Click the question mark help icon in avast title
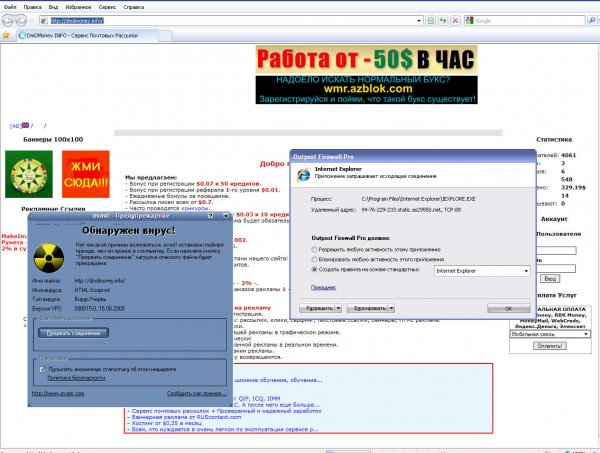The width and height of the screenshot is (600, 453). (210, 216)
